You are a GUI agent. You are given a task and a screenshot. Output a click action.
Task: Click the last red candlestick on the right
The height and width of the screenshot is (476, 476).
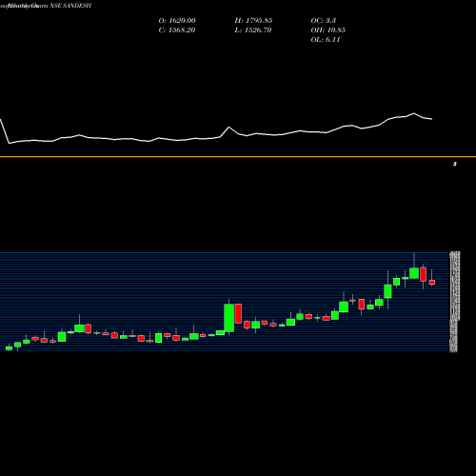[x=432, y=282]
